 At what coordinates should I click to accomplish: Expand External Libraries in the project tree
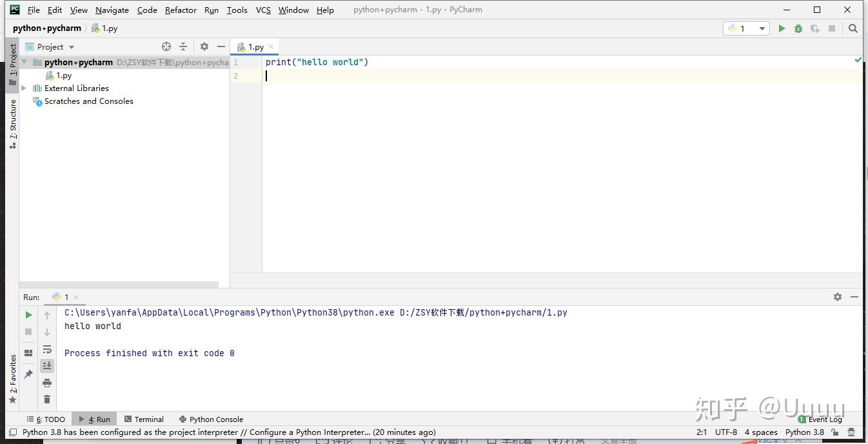(24, 88)
